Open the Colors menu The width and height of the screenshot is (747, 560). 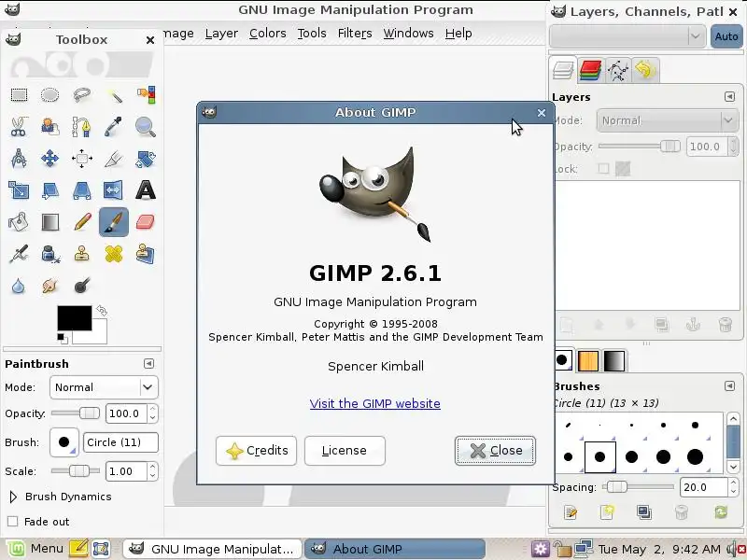[268, 34]
